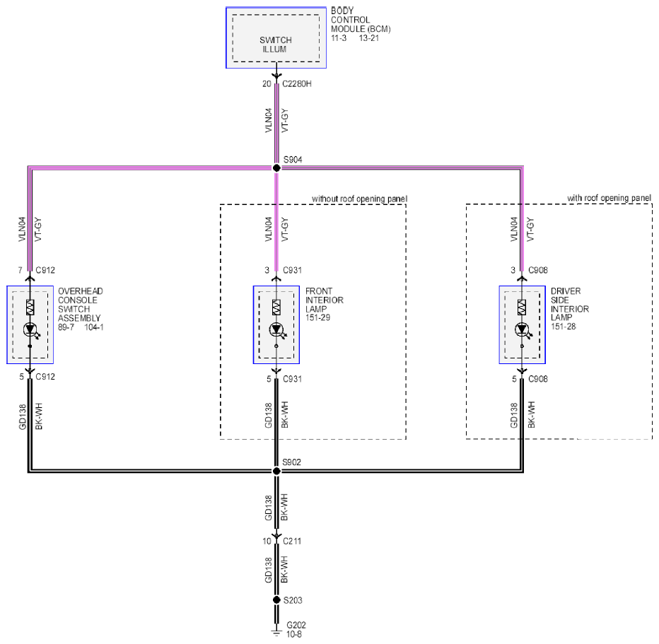
Task: Open the Driver Side Interior Lamp reference 151-28
Action: tap(563, 327)
